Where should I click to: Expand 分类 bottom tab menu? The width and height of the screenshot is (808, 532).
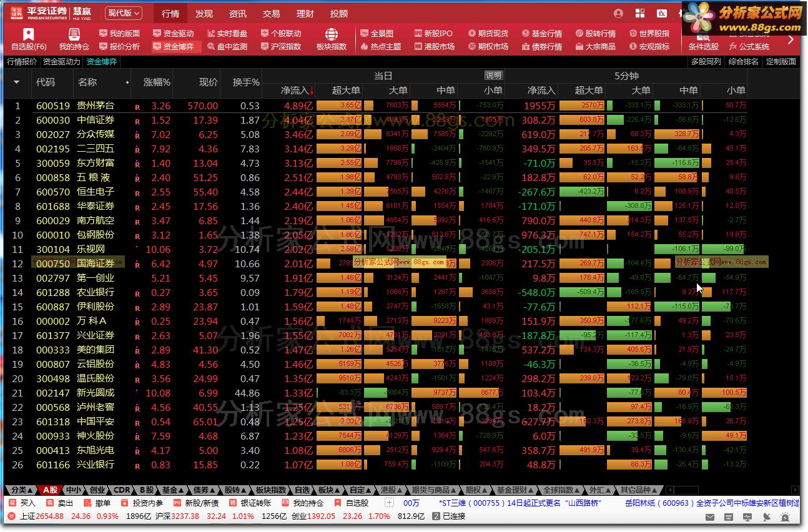click(x=22, y=490)
